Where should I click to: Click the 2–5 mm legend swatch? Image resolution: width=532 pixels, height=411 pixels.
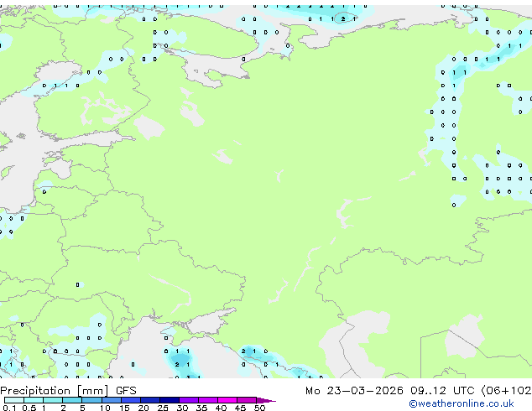point(72,400)
